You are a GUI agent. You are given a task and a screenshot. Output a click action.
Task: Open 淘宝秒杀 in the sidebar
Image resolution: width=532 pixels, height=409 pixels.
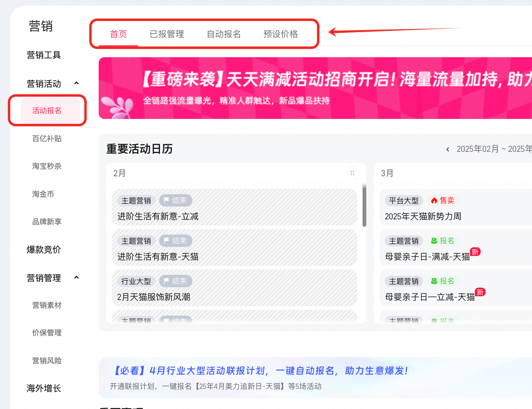coord(47,166)
